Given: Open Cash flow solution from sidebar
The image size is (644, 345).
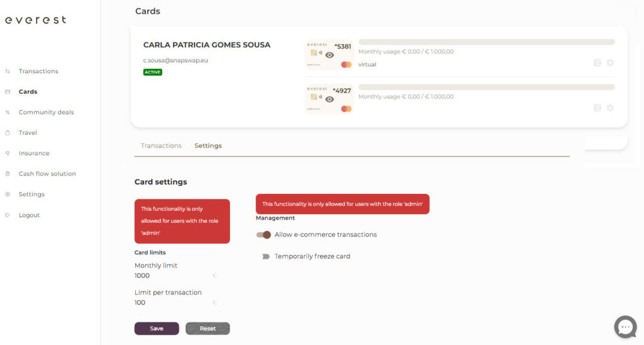Looking at the screenshot, I should (x=47, y=174).
